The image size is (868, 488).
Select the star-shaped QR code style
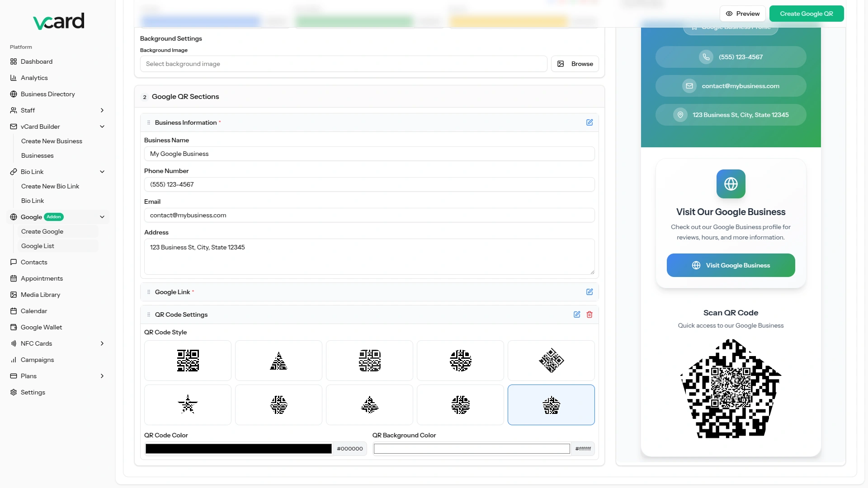(x=188, y=405)
